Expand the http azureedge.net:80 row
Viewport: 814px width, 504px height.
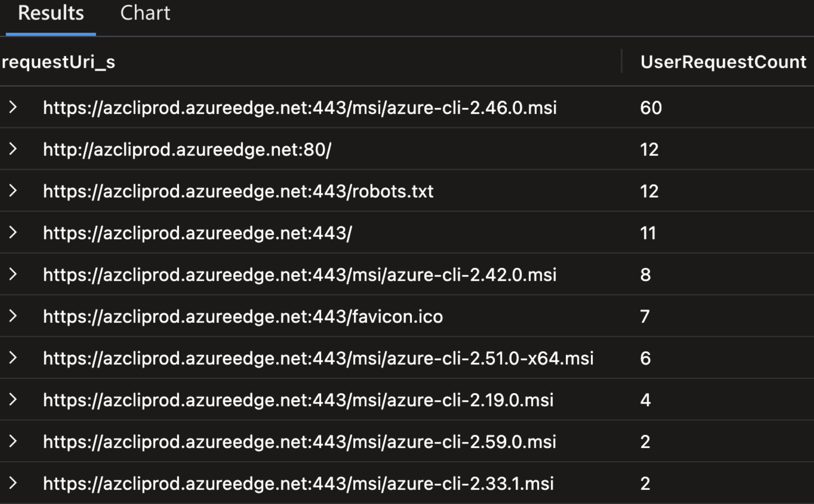(x=13, y=149)
